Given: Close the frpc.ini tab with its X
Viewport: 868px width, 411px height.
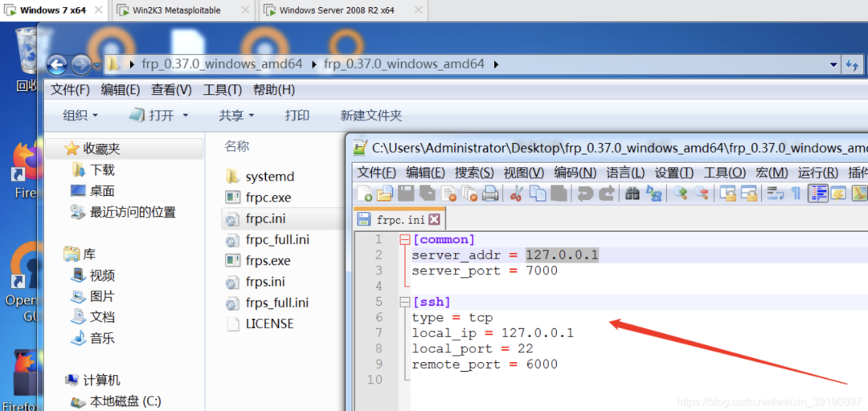Looking at the screenshot, I should click(434, 220).
